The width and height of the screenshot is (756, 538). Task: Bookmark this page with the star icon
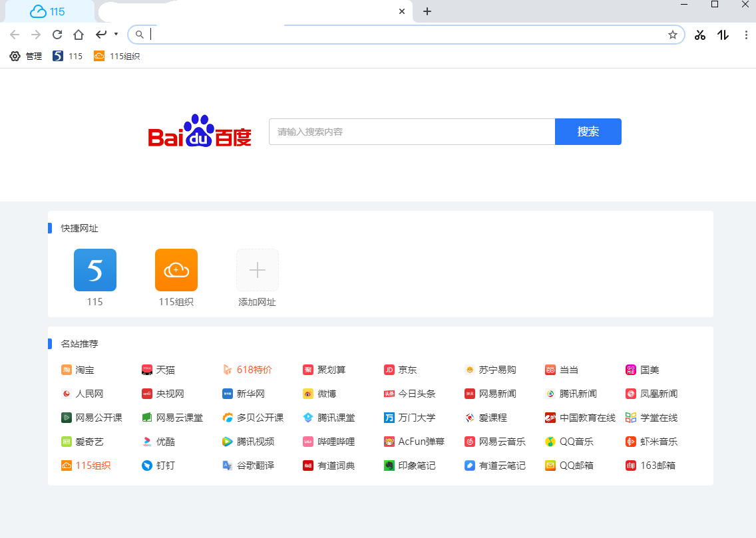point(673,35)
